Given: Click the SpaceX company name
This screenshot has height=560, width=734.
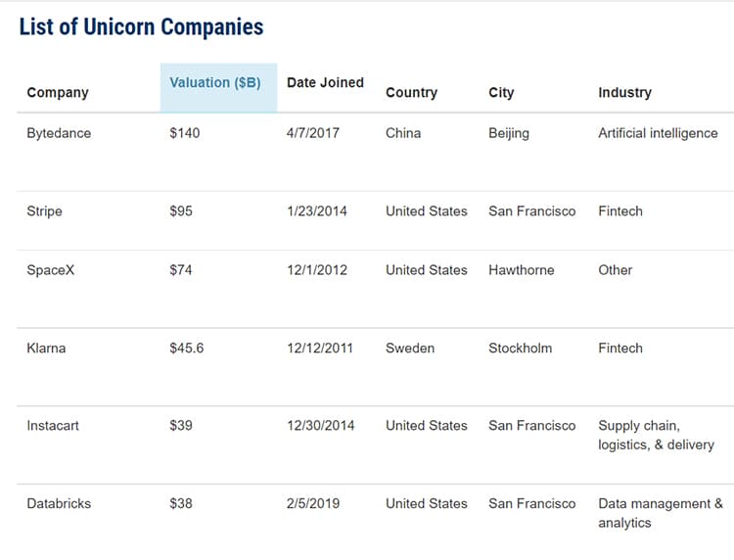Looking at the screenshot, I should pyautogui.click(x=51, y=270).
